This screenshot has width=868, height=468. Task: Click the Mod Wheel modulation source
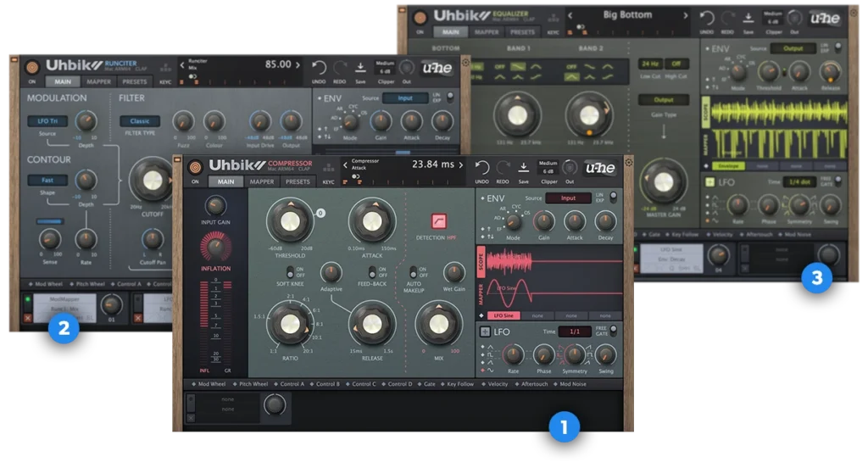[x=209, y=384]
